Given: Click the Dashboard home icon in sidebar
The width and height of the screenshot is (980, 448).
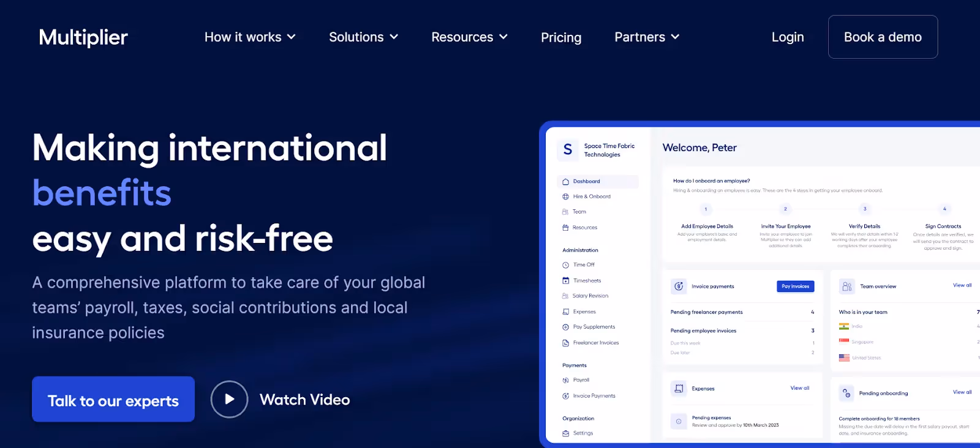Looking at the screenshot, I should [x=565, y=182].
